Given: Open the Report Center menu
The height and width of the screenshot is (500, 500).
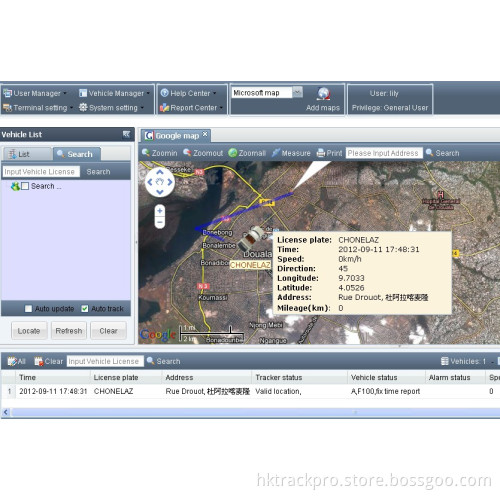Looking at the screenshot, I should pyautogui.click(x=191, y=108).
